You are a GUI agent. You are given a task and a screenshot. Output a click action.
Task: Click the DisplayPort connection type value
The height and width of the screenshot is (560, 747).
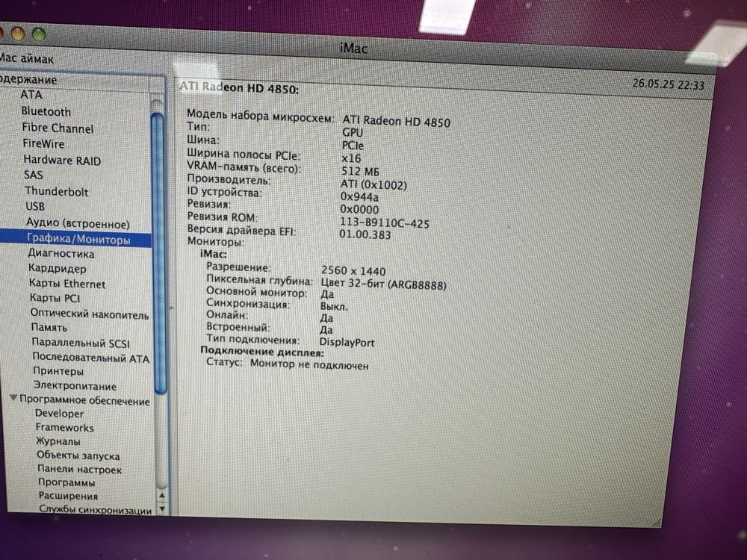pos(347,342)
